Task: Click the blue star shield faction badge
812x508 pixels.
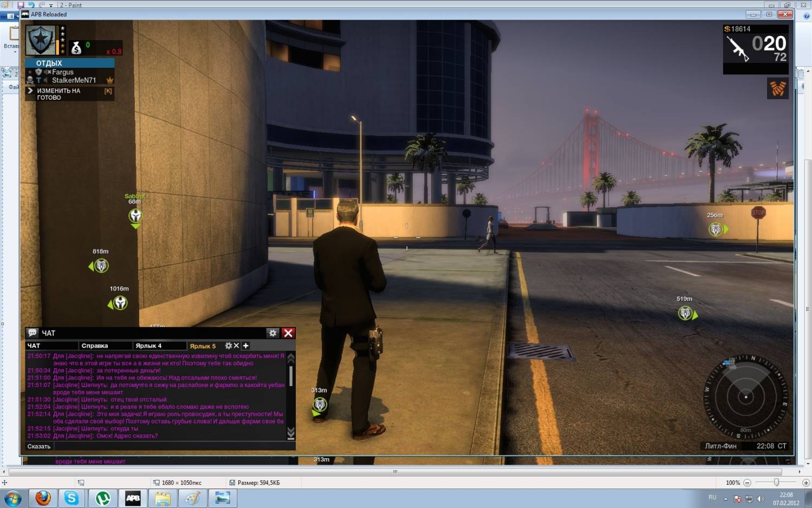Action: pos(41,40)
